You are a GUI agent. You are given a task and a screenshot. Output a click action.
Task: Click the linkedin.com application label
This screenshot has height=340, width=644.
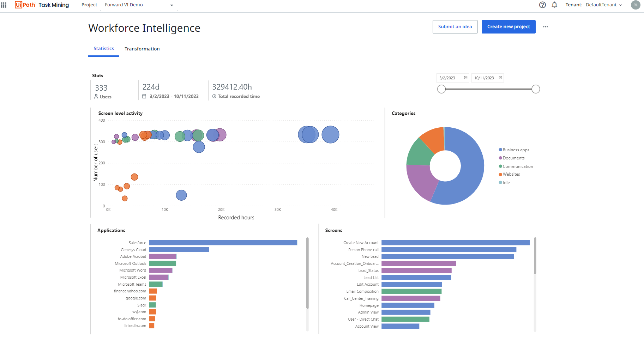point(135,326)
